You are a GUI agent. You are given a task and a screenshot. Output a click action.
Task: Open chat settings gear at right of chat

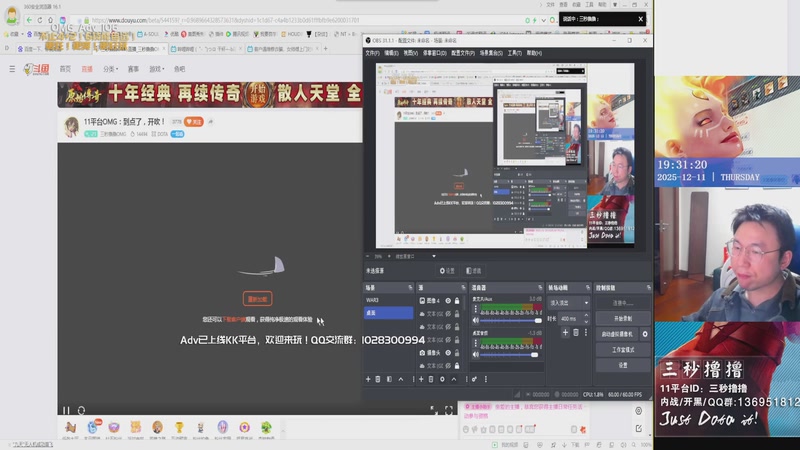pyautogui.click(x=639, y=411)
